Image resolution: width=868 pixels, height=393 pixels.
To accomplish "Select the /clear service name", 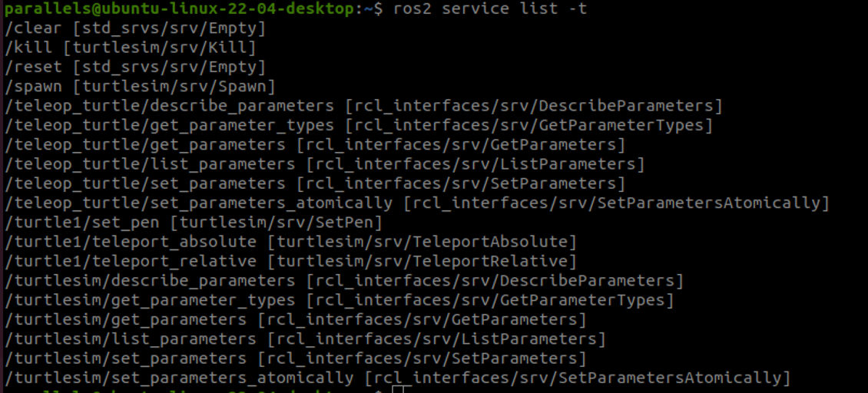I will [x=30, y=28].
